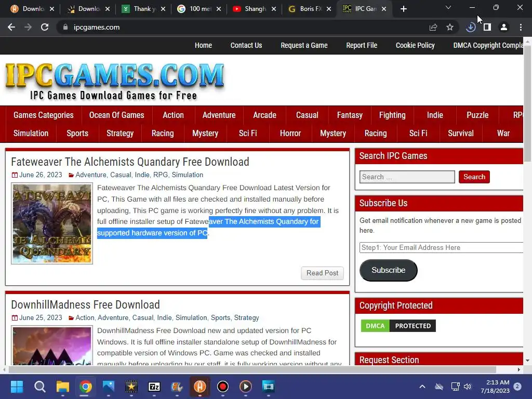Select the Horror category
532x399 pixels.
(x=290, y=134)
